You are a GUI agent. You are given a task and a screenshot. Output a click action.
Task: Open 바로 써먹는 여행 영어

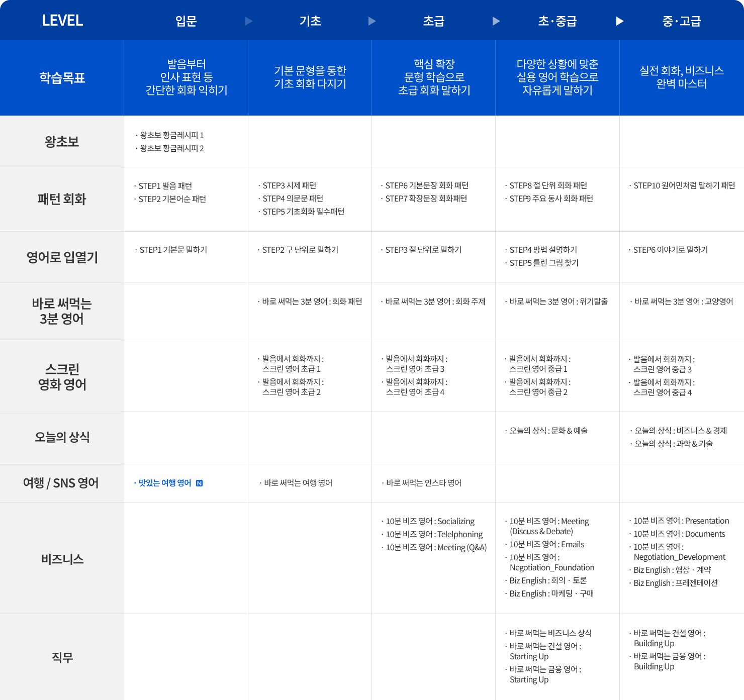(x=298, y=483)
